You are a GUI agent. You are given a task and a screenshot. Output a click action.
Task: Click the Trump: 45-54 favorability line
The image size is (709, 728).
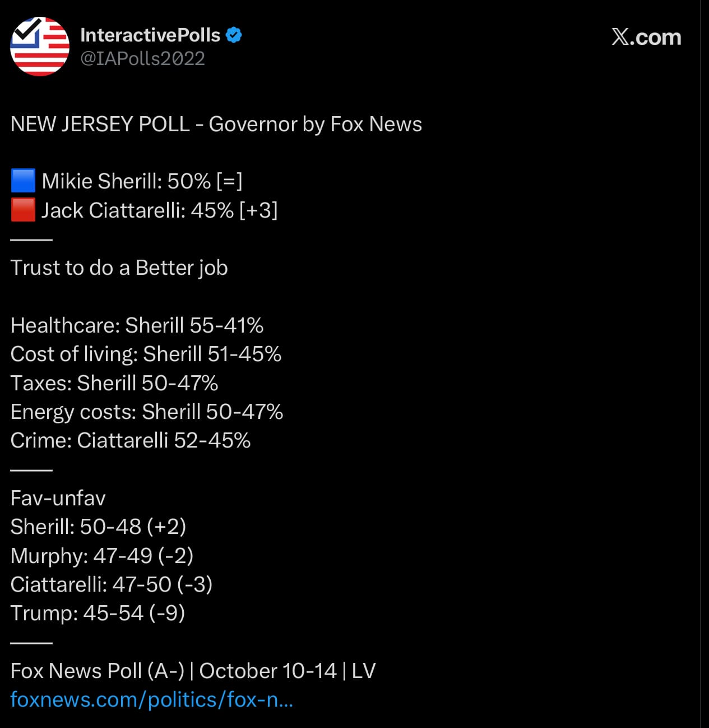click(x=98, y=613)
